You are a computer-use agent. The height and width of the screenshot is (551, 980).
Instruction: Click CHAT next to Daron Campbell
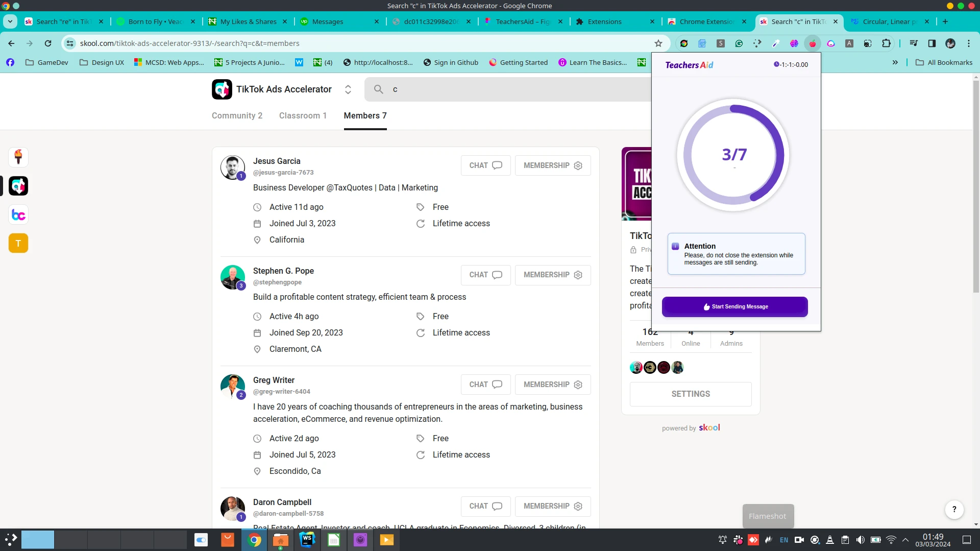coord(485,506)
